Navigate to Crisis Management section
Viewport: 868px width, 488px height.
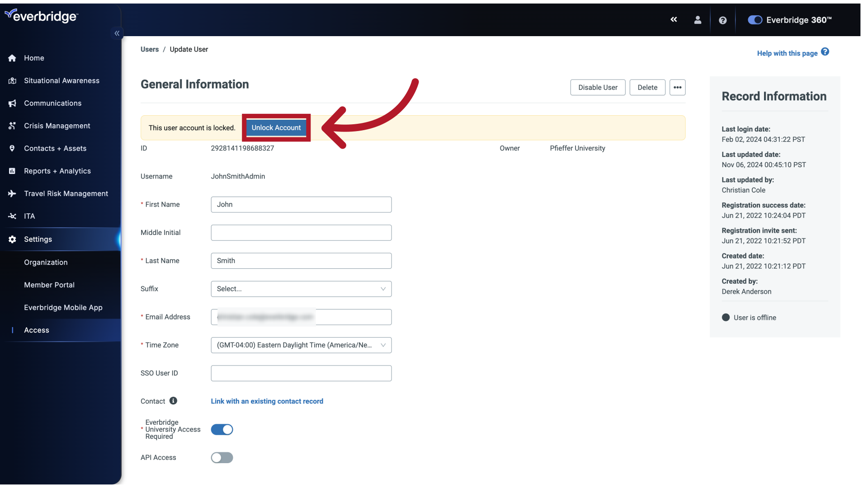click(57, 126)
